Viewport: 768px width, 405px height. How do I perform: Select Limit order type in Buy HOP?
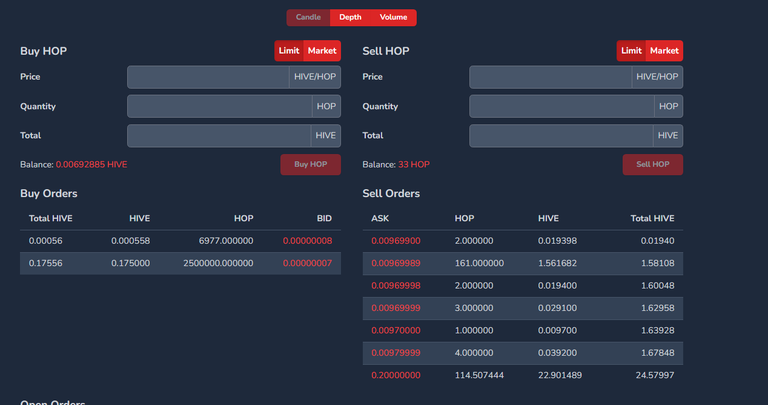289,51
